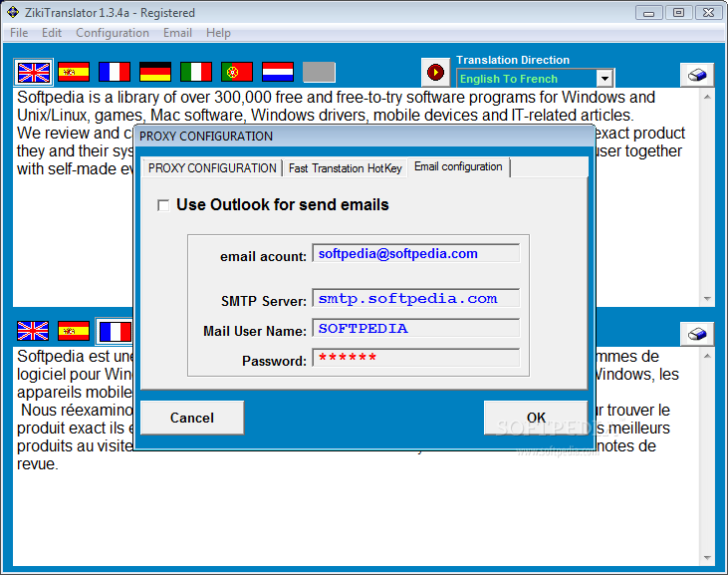Select the Spanish flag in target language row

click(x=74, y=331)
